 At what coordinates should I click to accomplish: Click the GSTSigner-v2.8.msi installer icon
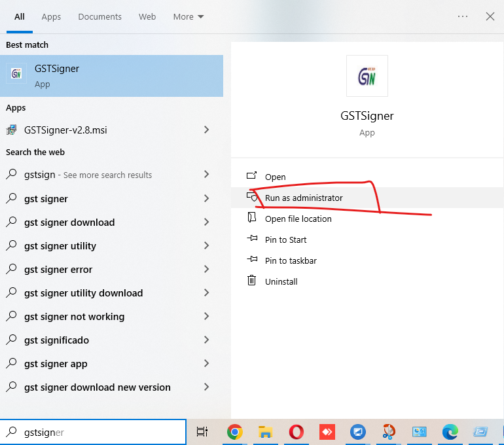pos(12,130)
